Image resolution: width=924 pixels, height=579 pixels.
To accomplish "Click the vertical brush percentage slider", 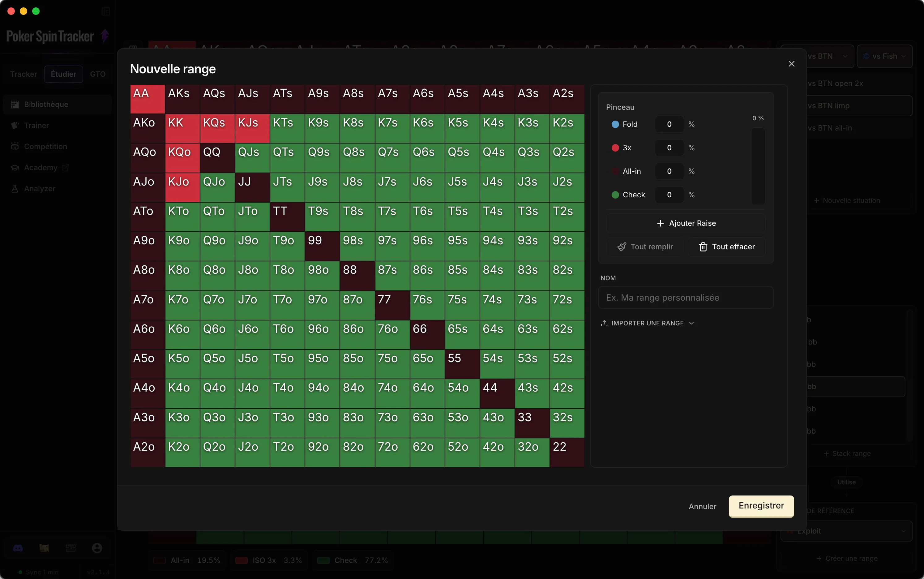I will 758,166.
